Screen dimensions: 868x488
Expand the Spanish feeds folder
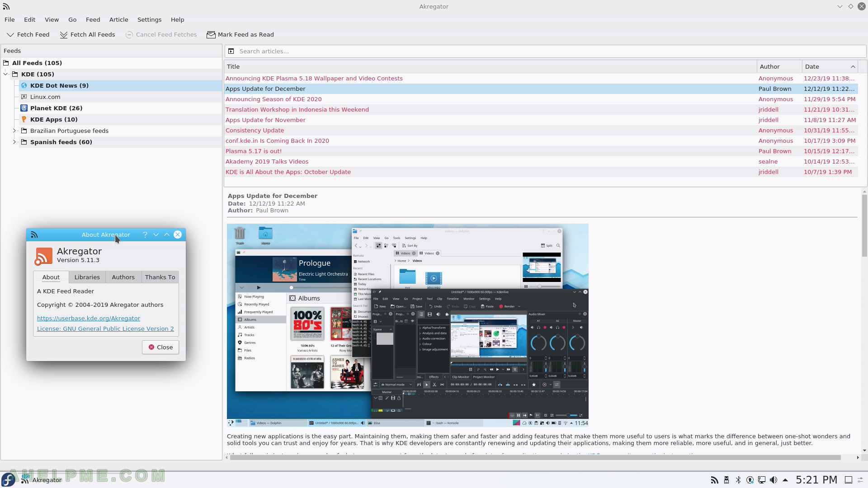(x=14, y=142)
